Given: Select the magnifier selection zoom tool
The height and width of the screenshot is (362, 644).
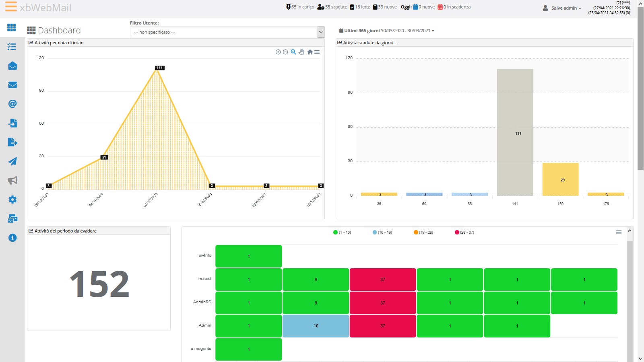Looking at the screenshot, I should pyautogui.click(x=293, y=52).
